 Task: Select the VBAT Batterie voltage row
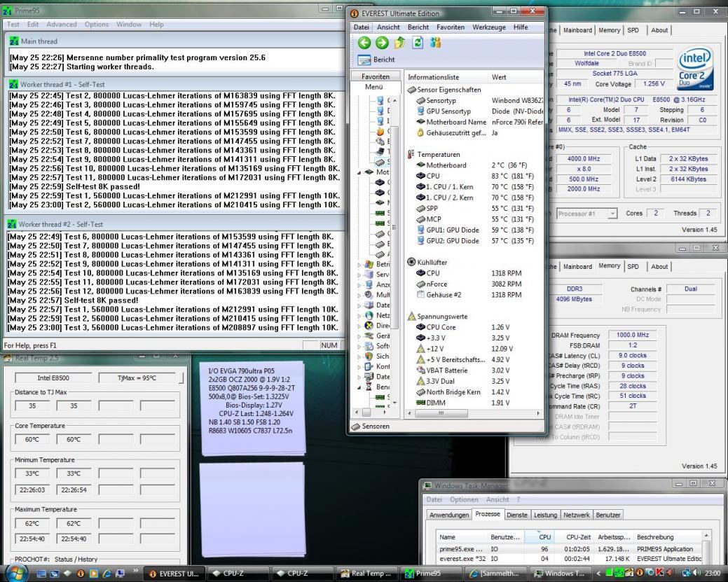(x=479, y=370)
